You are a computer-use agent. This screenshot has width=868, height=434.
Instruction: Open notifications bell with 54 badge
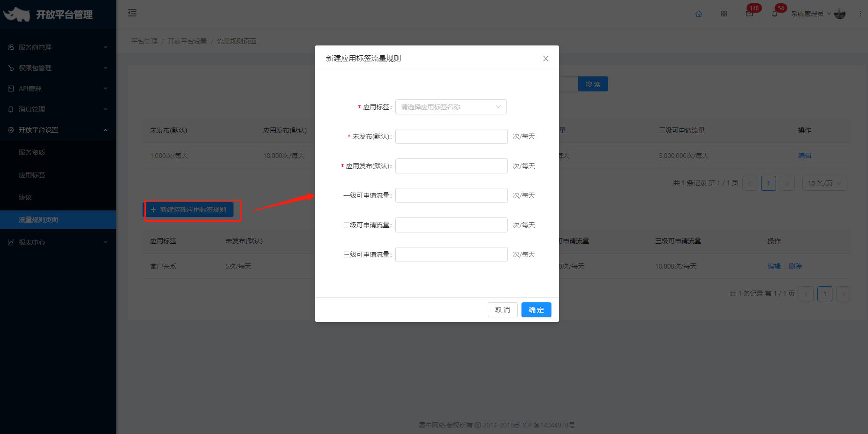point(775,14)
